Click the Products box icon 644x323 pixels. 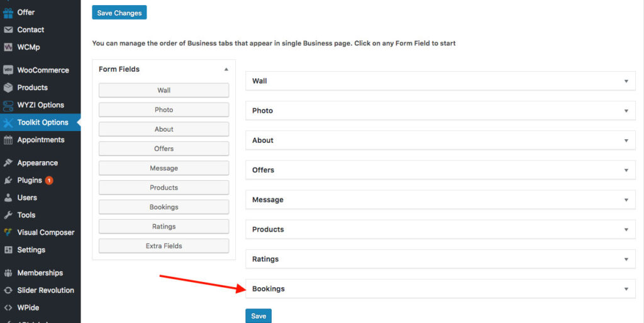pyautogui.click(x=8, y=88)
